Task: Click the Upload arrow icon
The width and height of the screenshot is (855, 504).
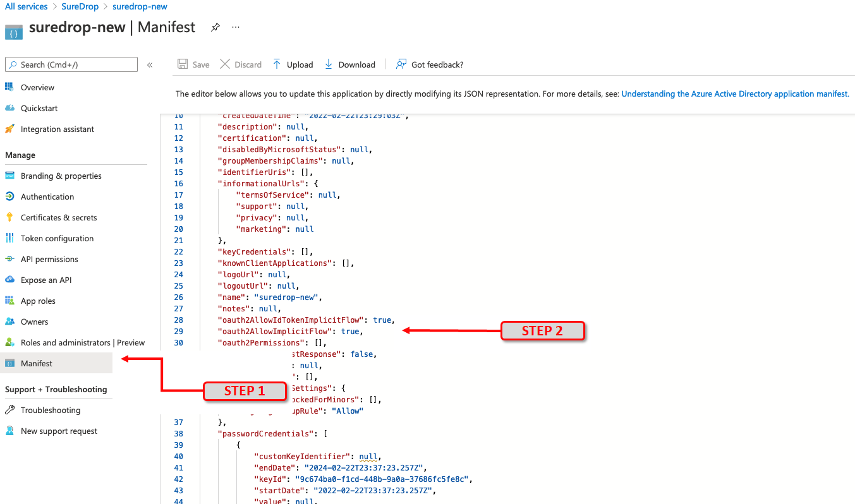Action: (277, 64)
